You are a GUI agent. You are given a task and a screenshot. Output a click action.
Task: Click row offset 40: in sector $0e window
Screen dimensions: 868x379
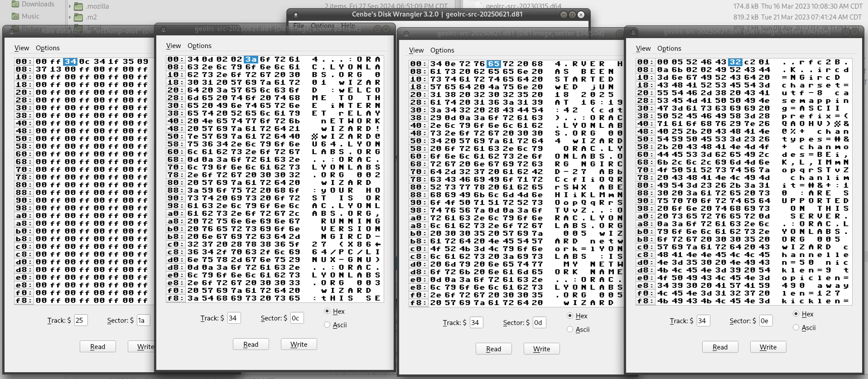point(646,124)
